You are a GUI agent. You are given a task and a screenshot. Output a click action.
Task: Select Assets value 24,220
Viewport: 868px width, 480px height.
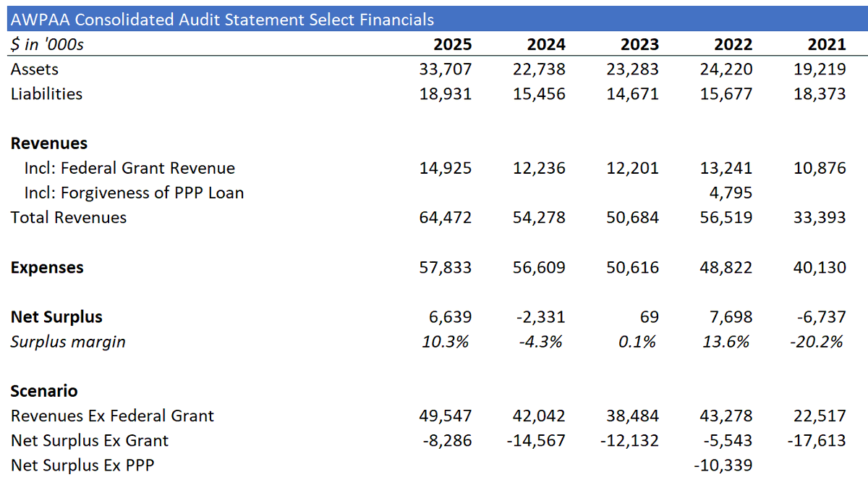pyautogui.click(x=727, y=70)
